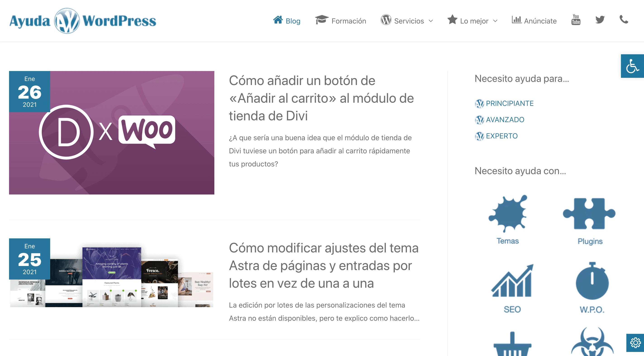Viewport: 644px width, 356px height.
Task: Open the Temas label link
Action: 507,241
